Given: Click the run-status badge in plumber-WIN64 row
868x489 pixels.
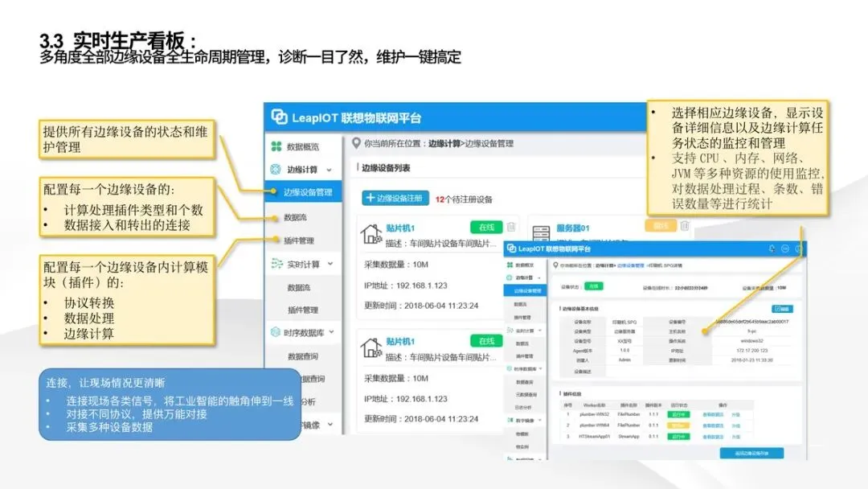Looking at the screenshot, I should [x=678, y=425].
